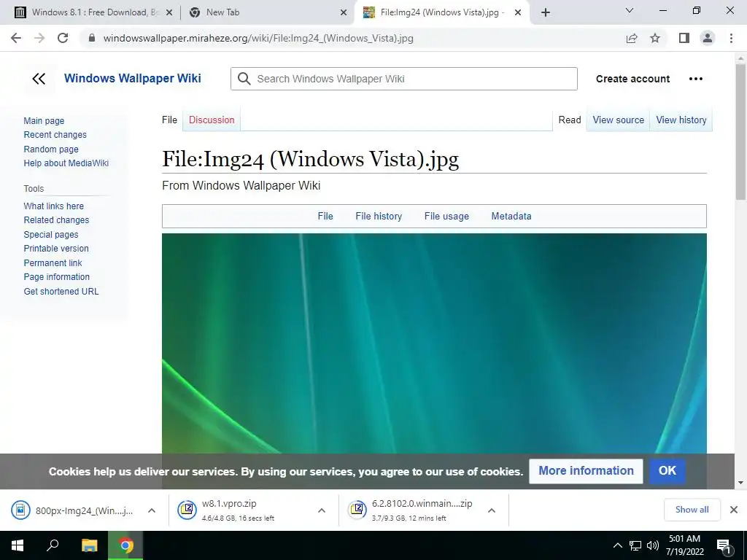
Task: Open Page information
Action: [57, 276]
